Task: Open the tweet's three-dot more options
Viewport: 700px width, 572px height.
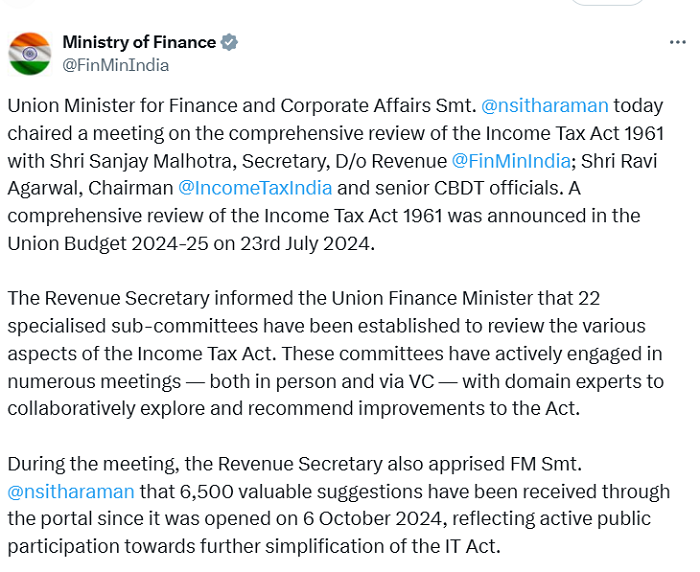Action: 677,43
